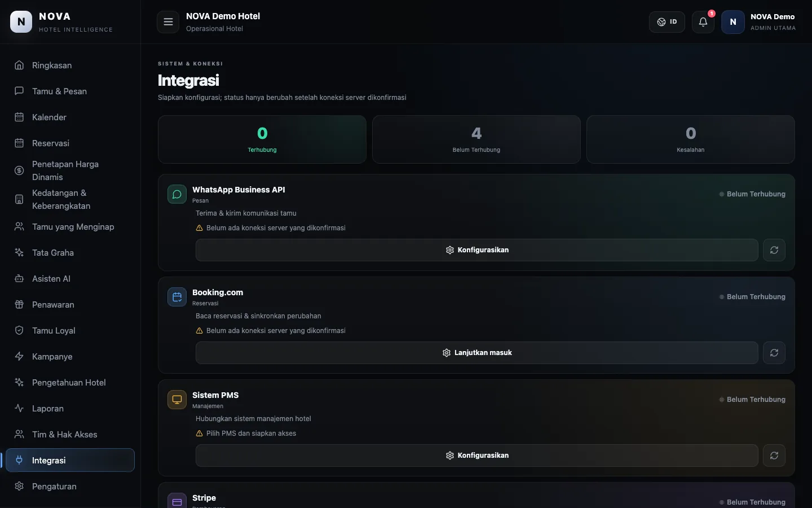The width and height of the screenshot is (812, 508).
Task: Toggle the sidebar hamburger menu
Action: (x=168, y=22)
